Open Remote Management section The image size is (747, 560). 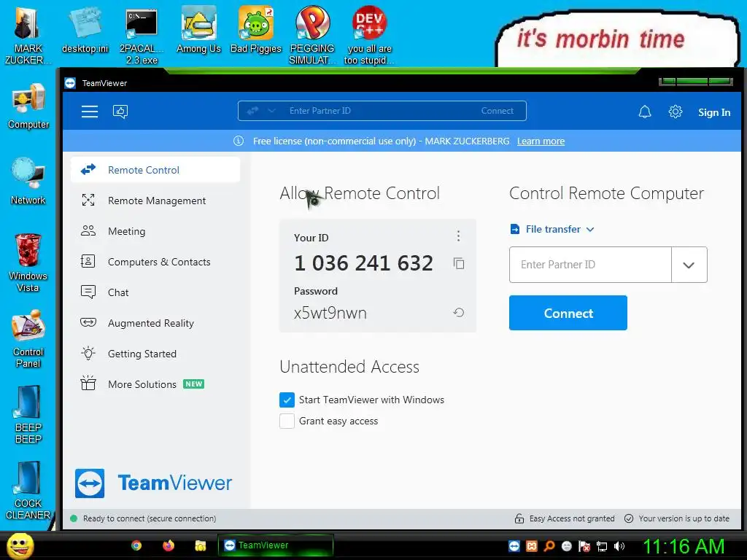click(155, 201)
